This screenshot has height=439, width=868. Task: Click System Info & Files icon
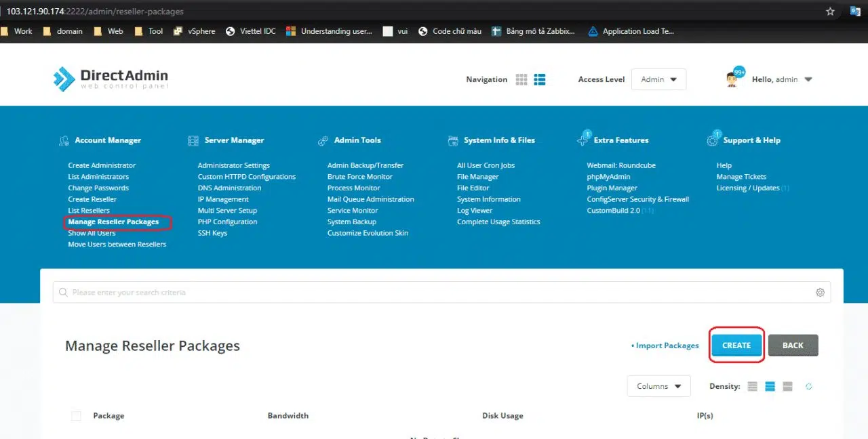453,141
